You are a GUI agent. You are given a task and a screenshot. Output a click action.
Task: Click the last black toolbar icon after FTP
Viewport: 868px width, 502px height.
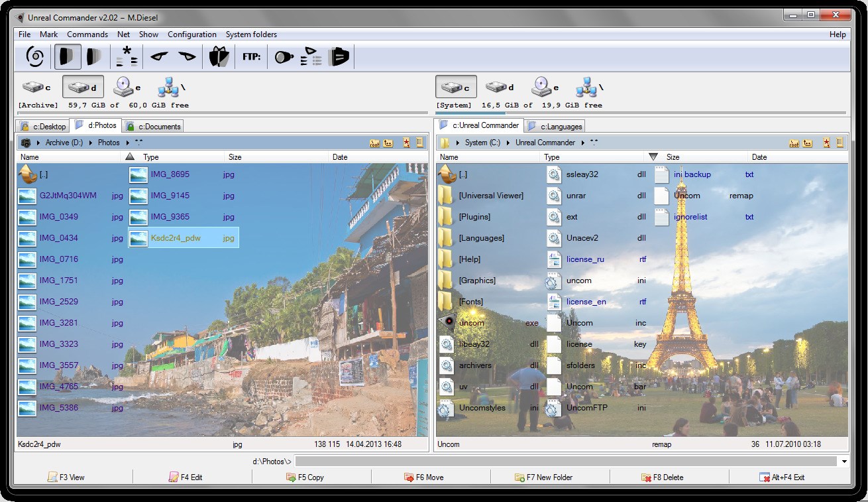click(339, 57)
